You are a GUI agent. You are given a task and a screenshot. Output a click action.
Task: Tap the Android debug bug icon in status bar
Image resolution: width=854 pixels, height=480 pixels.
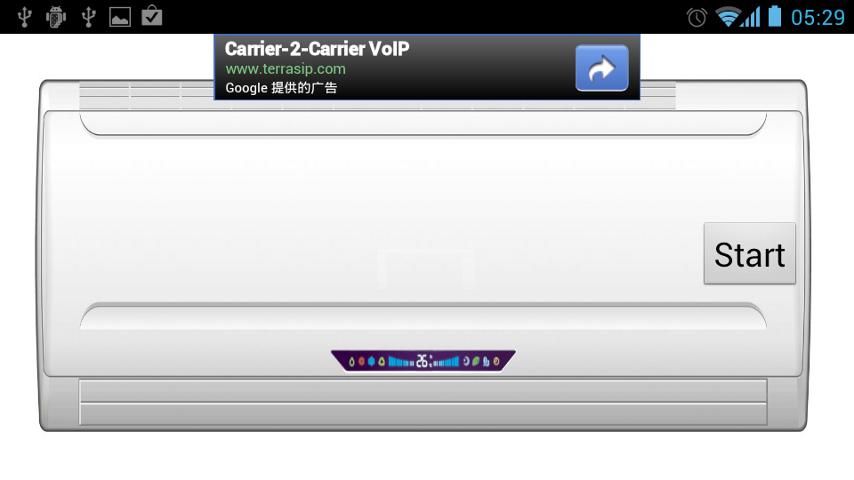tap(56, 17)
